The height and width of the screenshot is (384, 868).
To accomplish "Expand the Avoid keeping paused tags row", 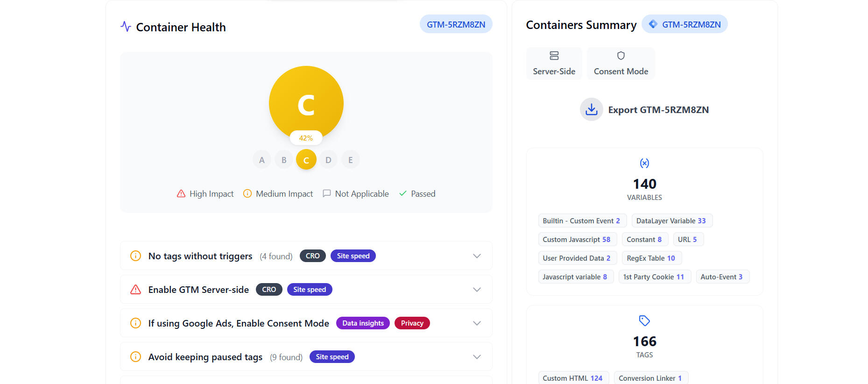I will pos(477,357).
